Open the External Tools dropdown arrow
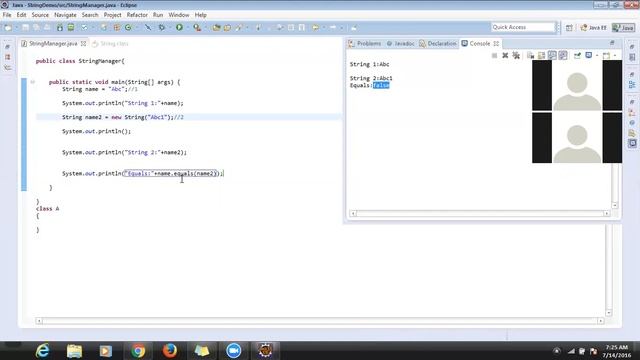The width and height of the screenshot is (640, 360). (x=205, y=28)
